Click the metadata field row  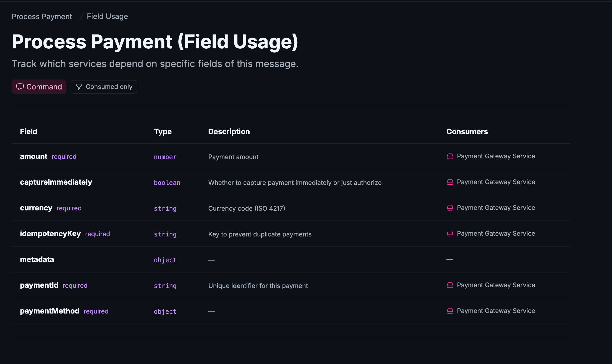click(37, 259)
